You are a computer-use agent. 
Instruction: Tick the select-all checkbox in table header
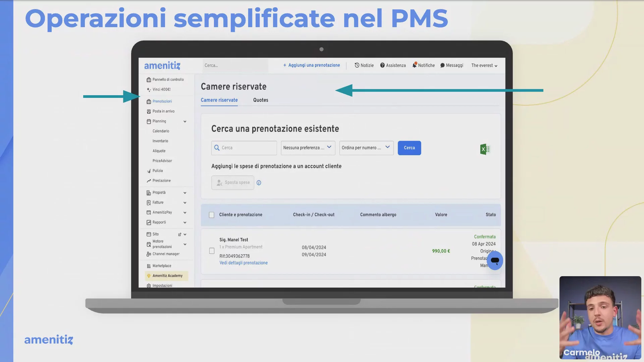[x=212, y=215]
